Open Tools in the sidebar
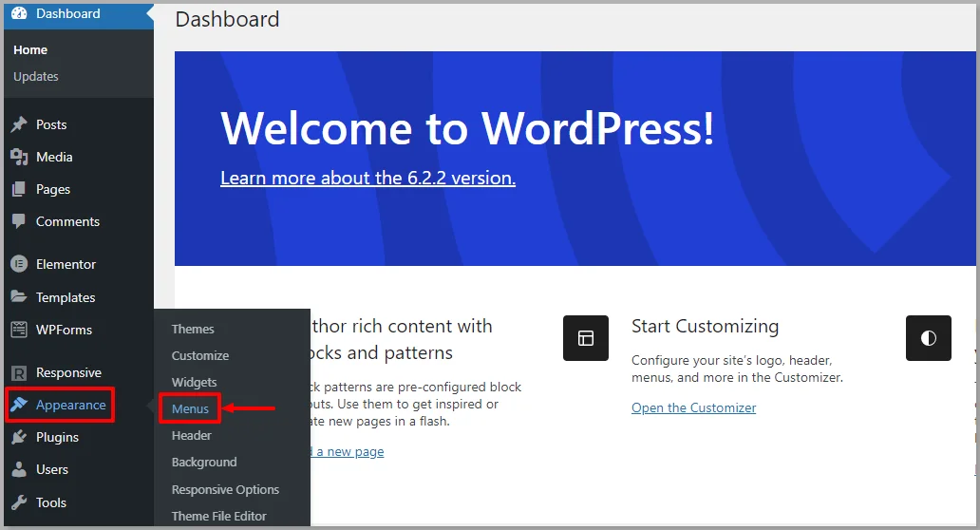 point(51,502)
